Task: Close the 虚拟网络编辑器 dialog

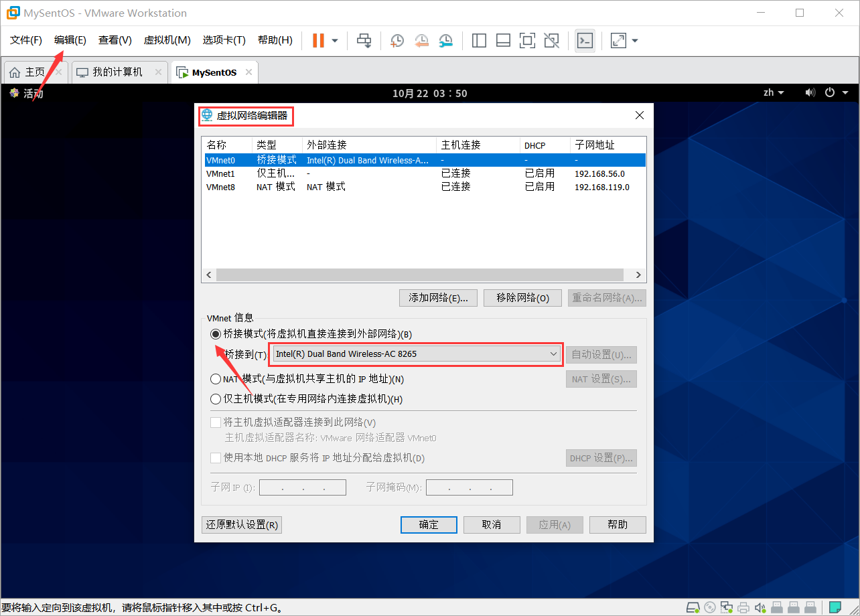Action: point(640,115)
